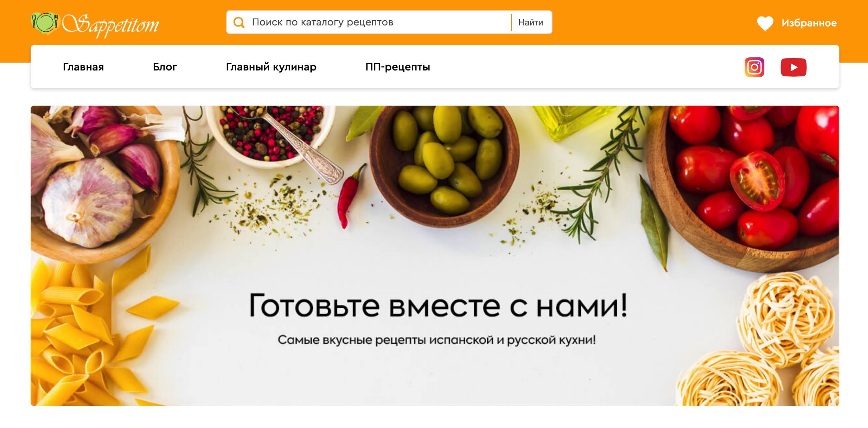Screen dimensions: 868x428
Task: Click the green plate logo icon
Action: coord(45,23)
